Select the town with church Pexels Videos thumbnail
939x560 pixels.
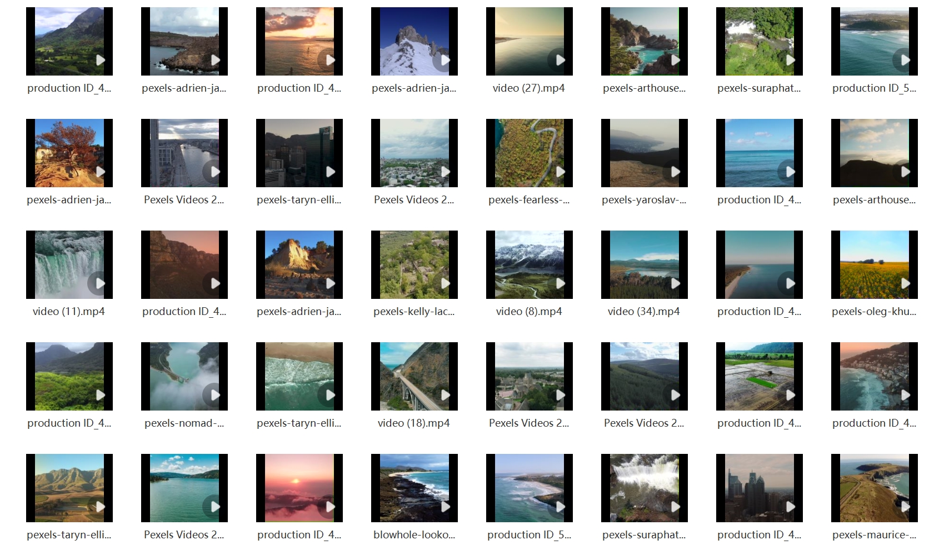point(530,376)
